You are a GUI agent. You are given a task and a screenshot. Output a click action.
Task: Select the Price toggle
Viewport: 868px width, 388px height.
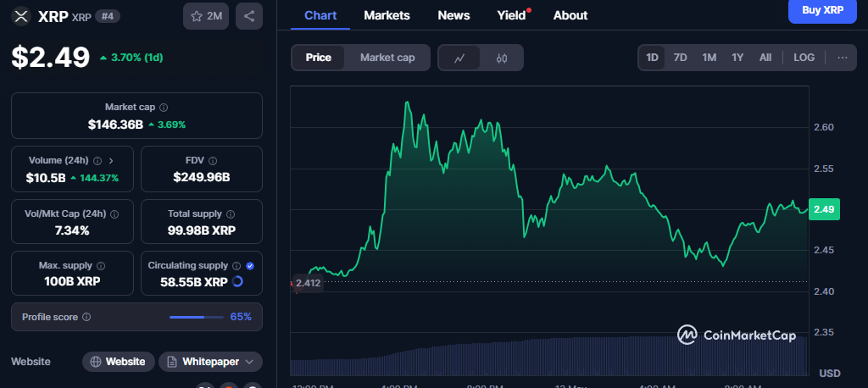click(x=319, y=58)
